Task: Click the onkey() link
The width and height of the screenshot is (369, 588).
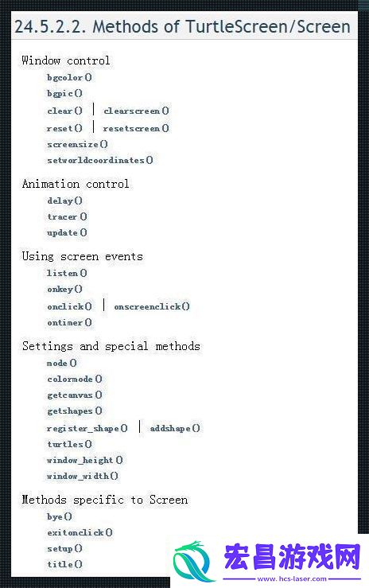Action: [64, 290]
